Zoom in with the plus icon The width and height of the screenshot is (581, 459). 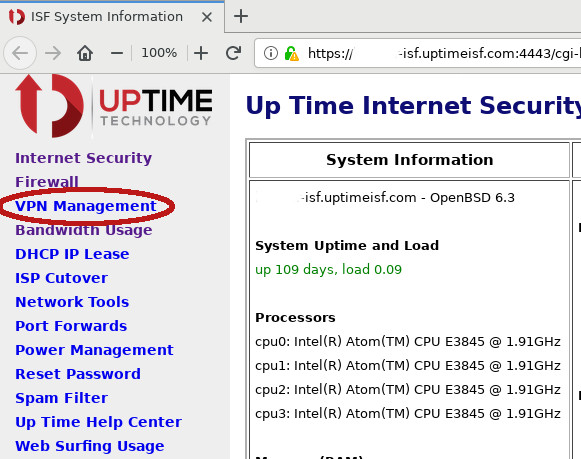tap(201, 53)
